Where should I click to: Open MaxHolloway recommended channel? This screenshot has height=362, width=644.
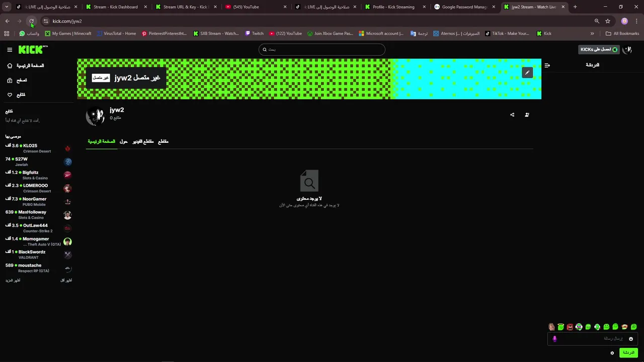tap(38, 215)
